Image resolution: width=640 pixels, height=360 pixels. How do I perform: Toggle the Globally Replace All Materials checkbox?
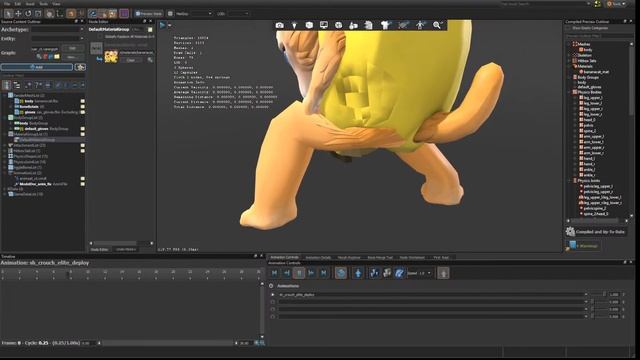(x=100, y=37)
